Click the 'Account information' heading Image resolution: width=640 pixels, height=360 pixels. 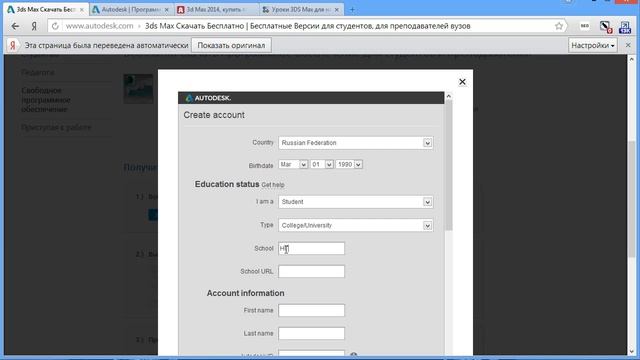pos(245,293)
